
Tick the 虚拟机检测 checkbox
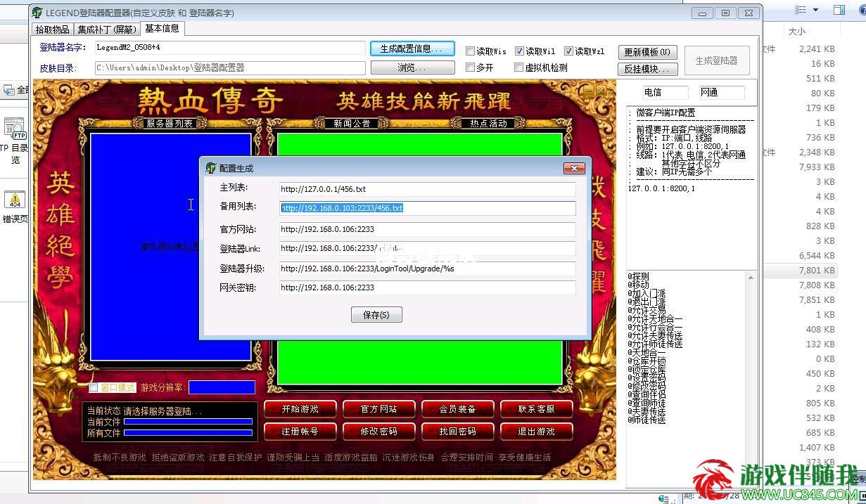519,67
